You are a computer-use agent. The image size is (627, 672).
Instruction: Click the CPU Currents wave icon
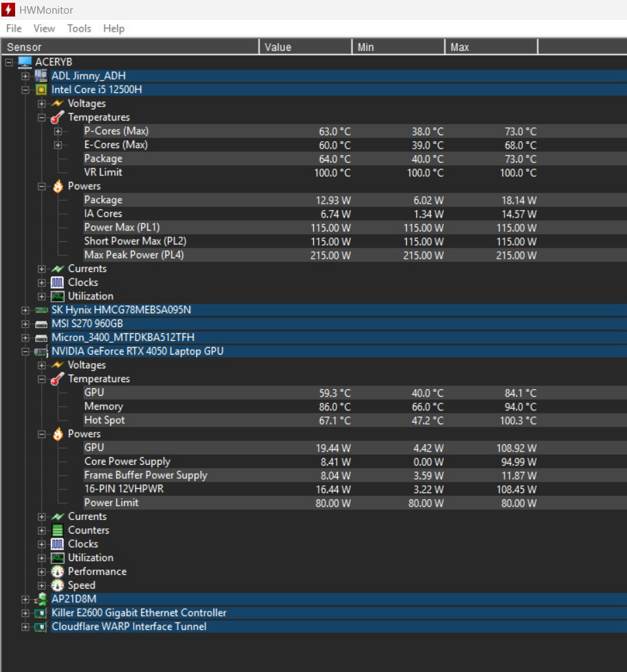pyautogui.click(x=57, y=269)
